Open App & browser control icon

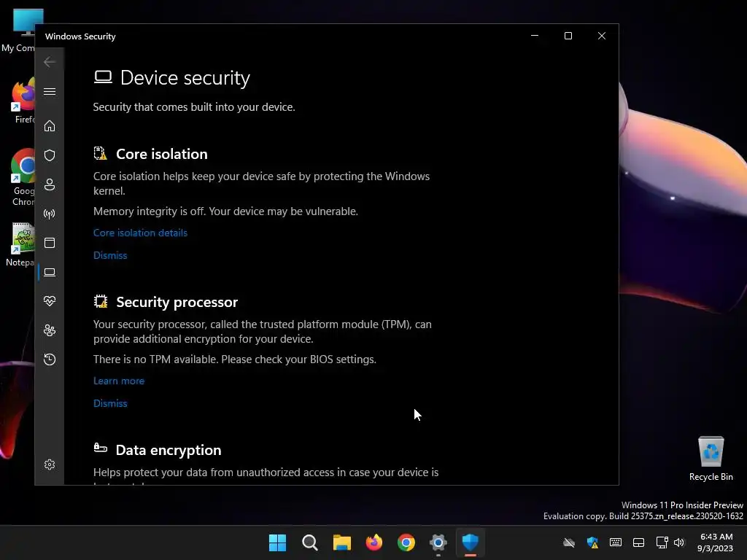[50, 243]
